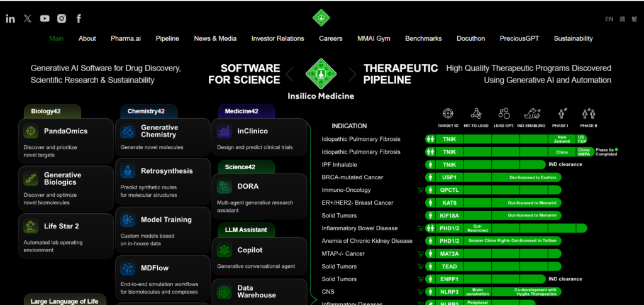The width and height of the screenshot is (644, 305).
Task: Open the Sustainability menu item
Action: click(x=574, y=38)
